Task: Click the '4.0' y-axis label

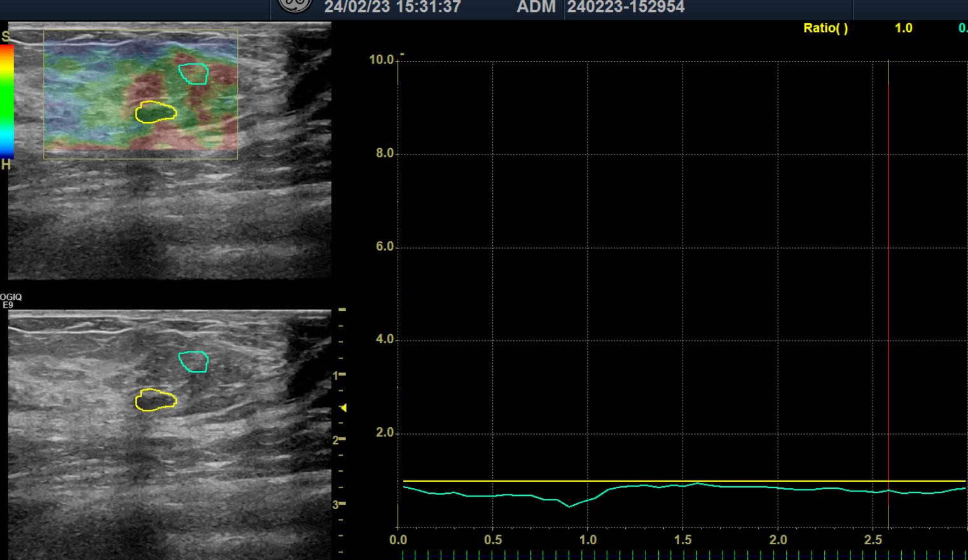Action: tap(385, 339)
